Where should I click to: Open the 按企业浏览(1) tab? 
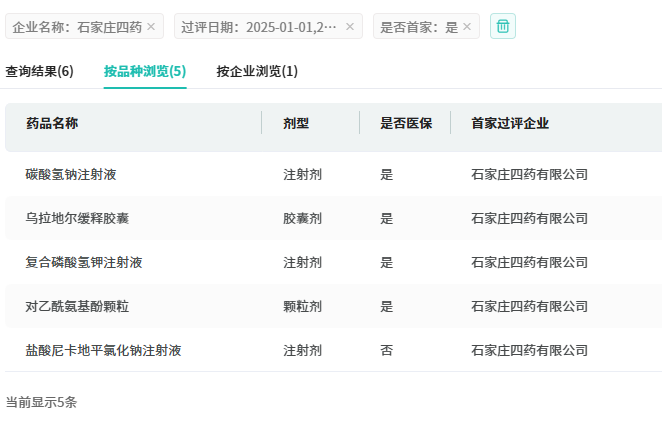click(257, 71)
